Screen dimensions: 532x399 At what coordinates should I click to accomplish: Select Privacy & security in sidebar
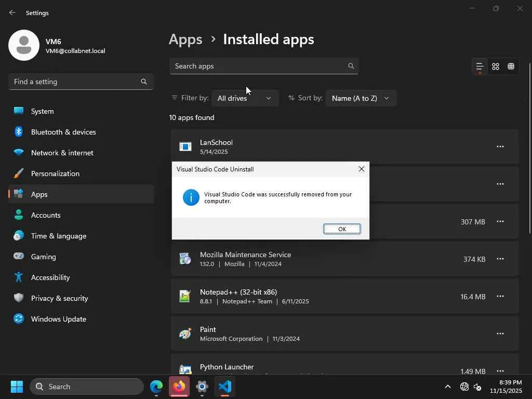click(59, 298)
